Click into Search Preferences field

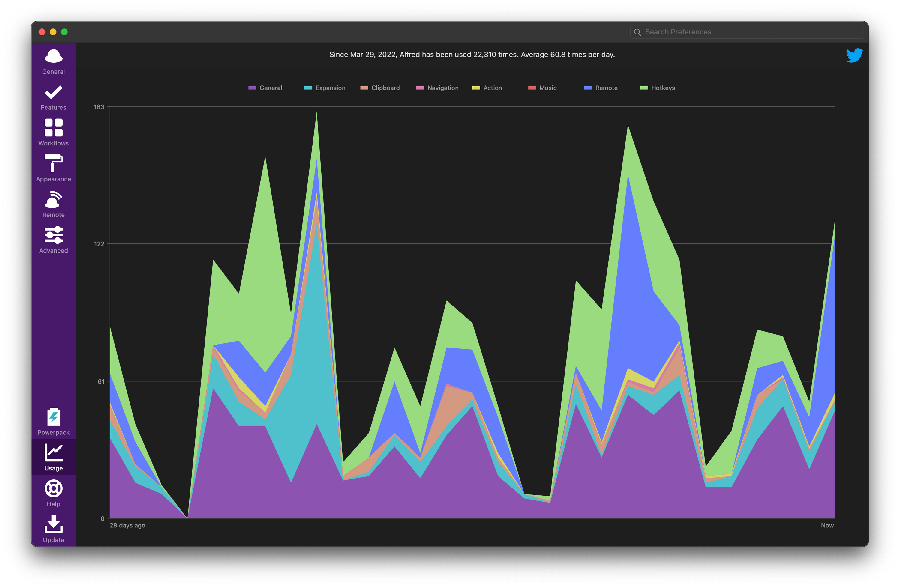(x=747, y=32)
